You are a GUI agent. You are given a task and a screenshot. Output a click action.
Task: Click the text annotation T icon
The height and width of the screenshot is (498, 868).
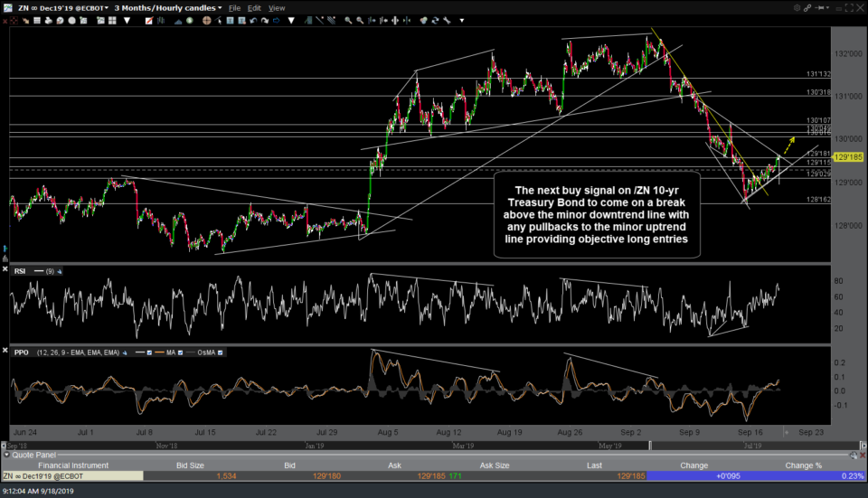point(231,21)
